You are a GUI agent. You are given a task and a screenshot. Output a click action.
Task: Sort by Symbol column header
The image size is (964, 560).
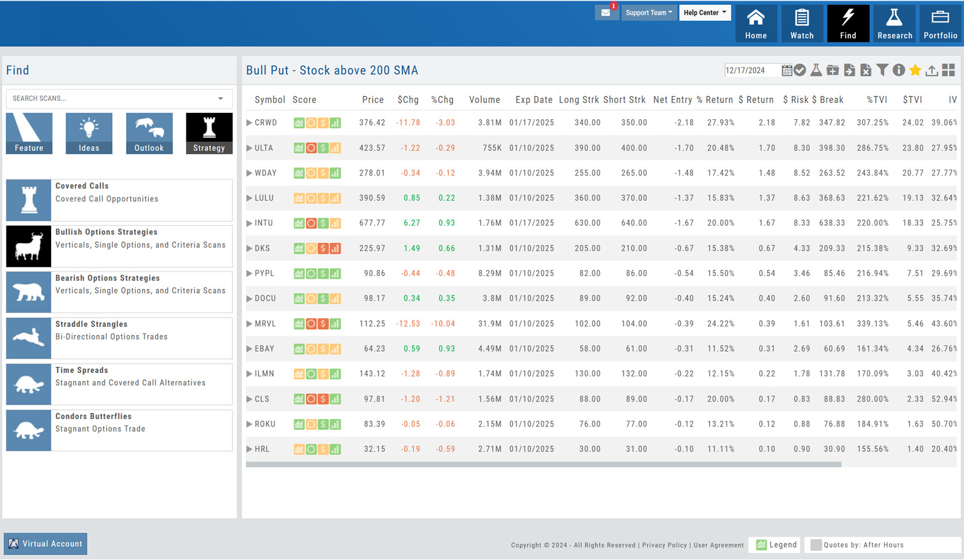pos(270,100)
